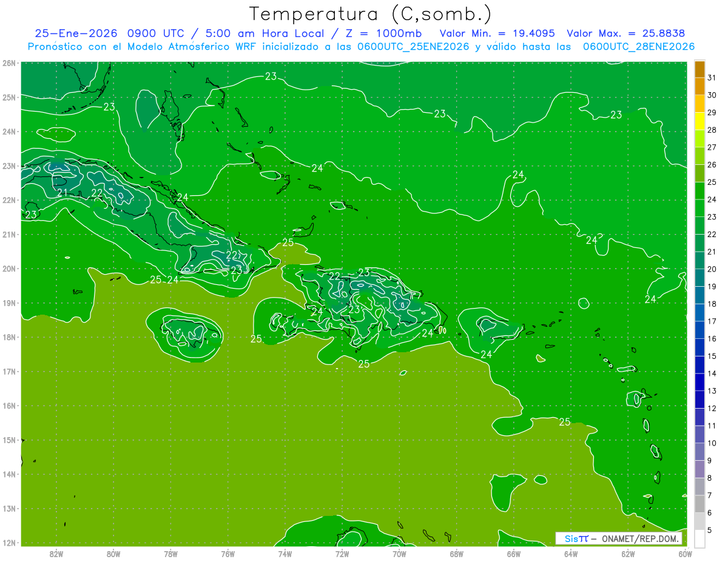Click latitude label "12N"

tap(8, 543)
